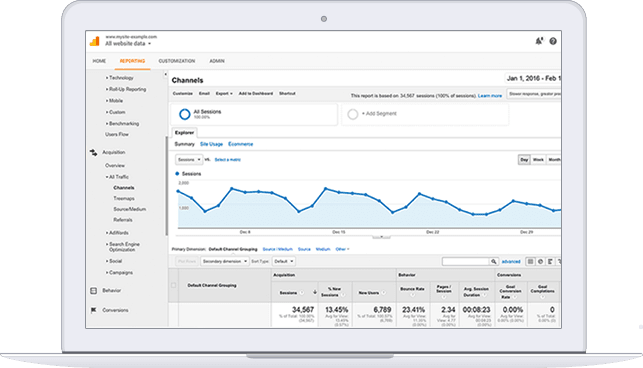
Task: Click inside the table search field
Action: (x=465, y=261)
